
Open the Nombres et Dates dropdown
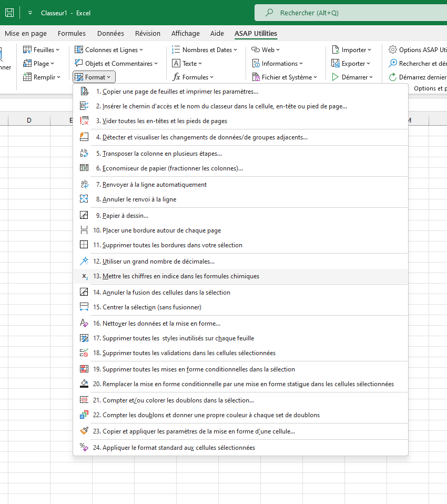pos(205,50)
